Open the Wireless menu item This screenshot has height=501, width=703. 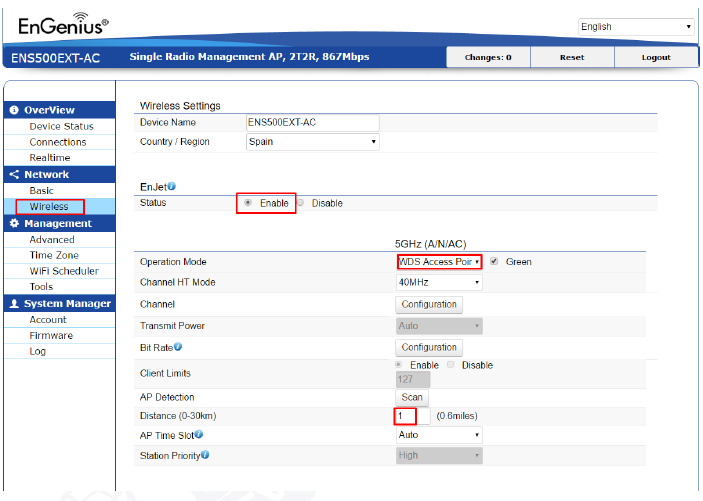coord(49,206)
